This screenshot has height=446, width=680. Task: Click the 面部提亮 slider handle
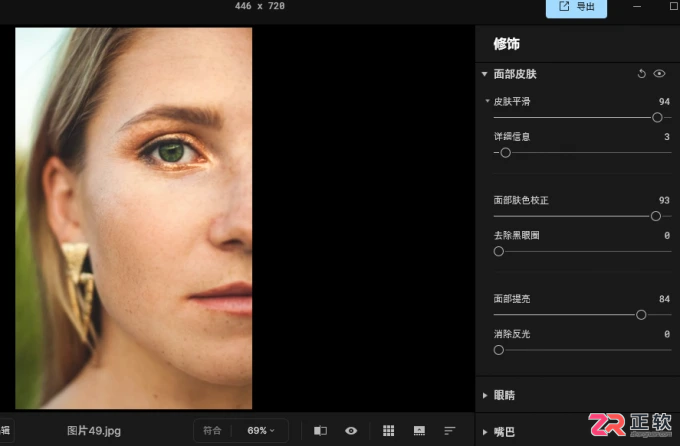(x=641, y=315)
